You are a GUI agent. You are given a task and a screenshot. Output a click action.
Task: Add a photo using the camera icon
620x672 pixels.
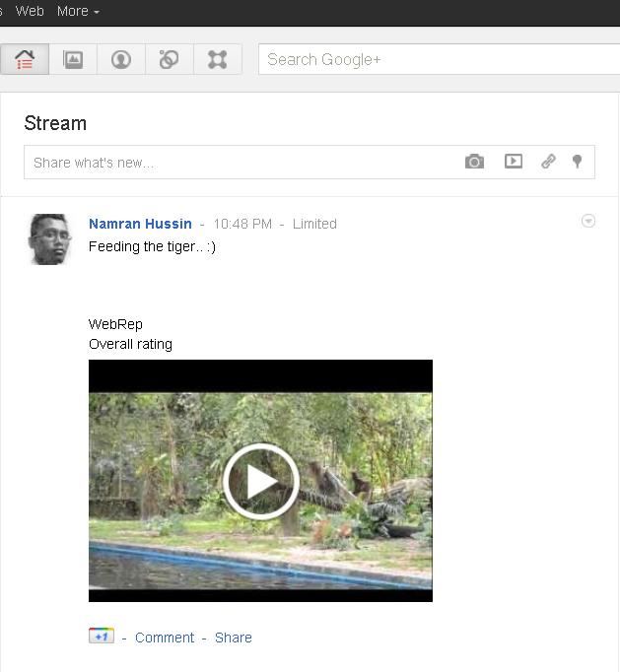tap(474, 162)
